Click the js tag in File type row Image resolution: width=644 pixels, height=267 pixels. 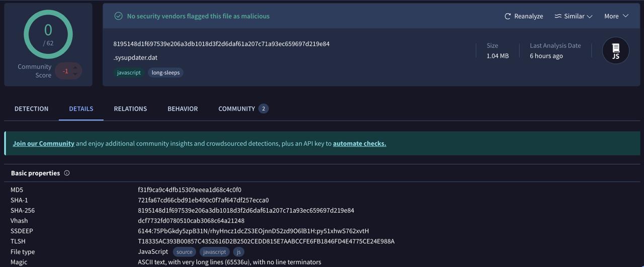[239, 252]
